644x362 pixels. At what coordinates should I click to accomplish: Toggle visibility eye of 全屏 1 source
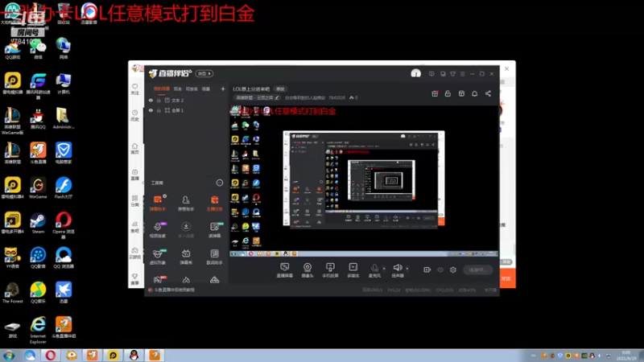tap(151, 110)
